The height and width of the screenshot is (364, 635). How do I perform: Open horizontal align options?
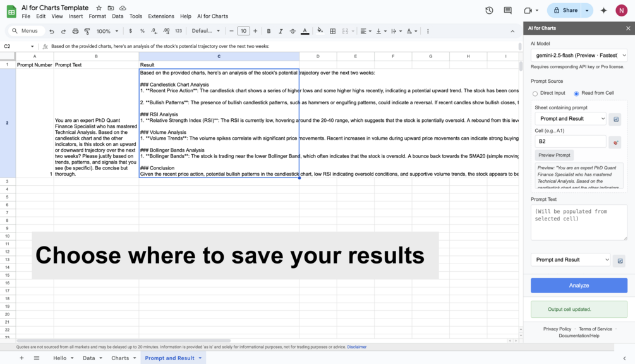366,31
